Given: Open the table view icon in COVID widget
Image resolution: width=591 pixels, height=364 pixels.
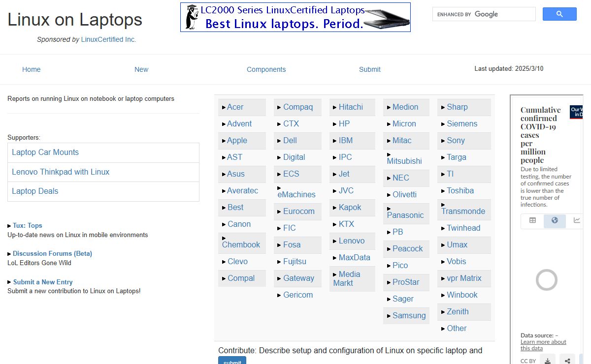Looking at the screenshot, I should point(532,220).
